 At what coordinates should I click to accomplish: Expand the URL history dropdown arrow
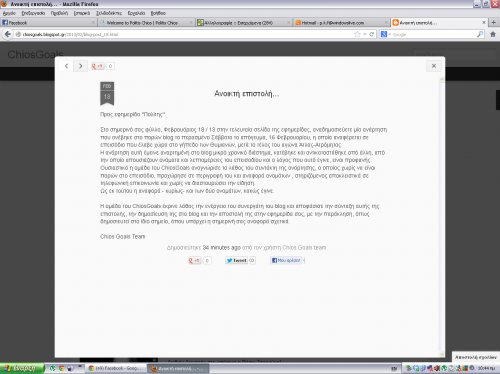tap(365, 34)
